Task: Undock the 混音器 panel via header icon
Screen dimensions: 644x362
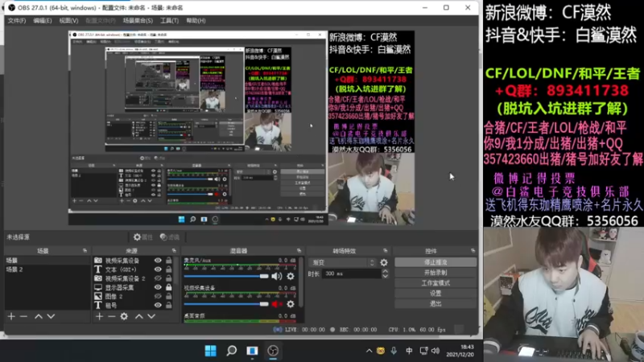Action: [x=299, y=250]
